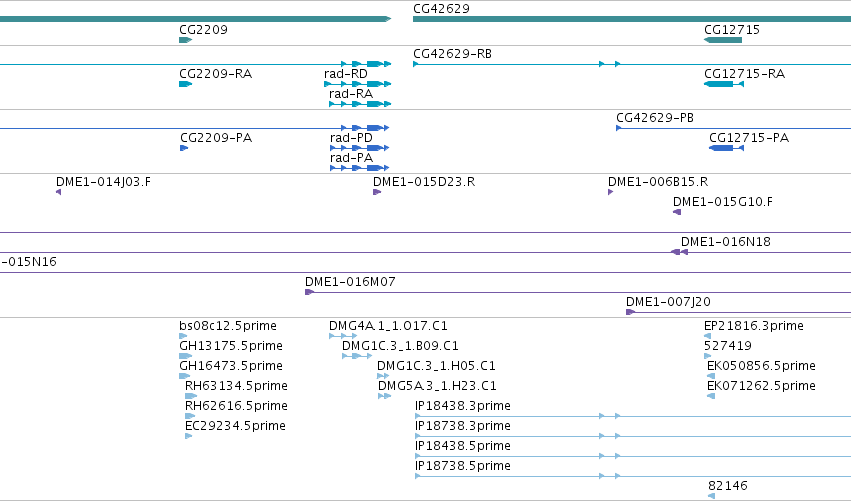The image size is (851, 501).
Task: Click the DMG1C.3_1.B09.C1 EST glyph
Action: 357,356
